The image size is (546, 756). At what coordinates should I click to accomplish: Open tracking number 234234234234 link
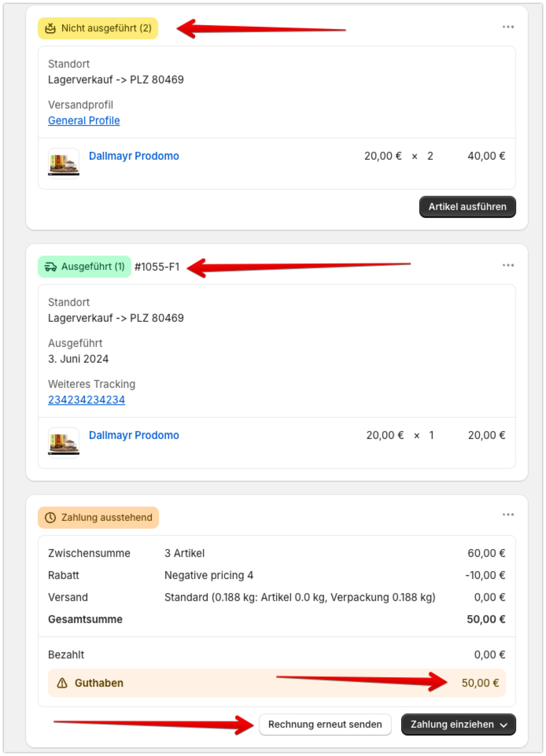point(87,400)
